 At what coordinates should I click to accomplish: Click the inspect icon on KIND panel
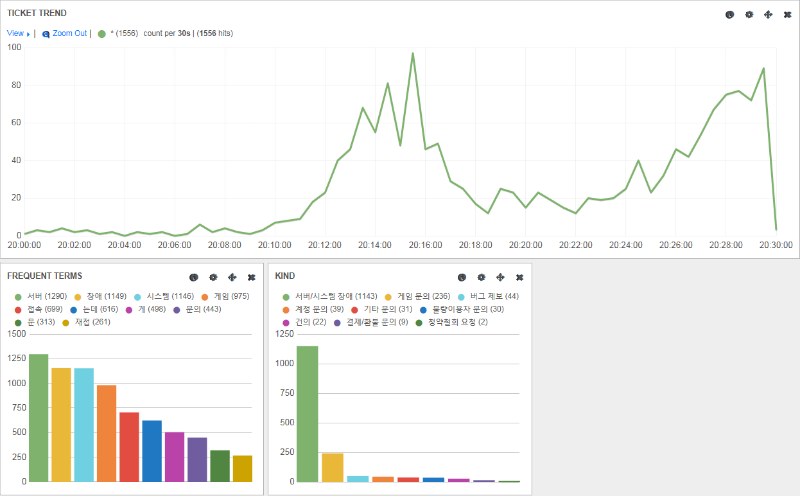(x=462, y=277)
